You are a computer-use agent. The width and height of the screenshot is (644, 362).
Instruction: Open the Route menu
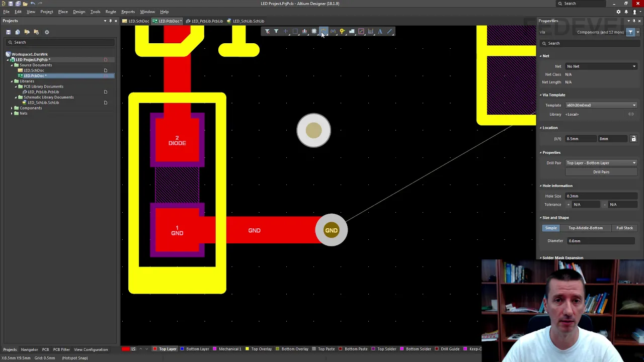pos(111,12)
